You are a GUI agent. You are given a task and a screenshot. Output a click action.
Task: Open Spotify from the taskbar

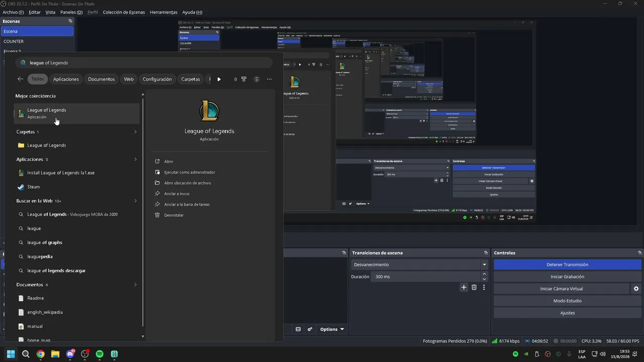click(x=100, y=354)
